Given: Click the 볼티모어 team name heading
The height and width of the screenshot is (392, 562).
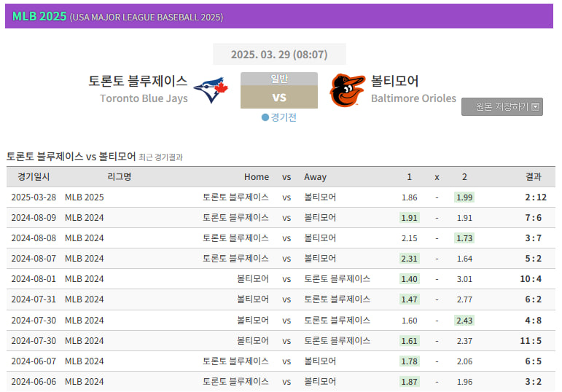Looking at the screenshot, I should 394,81.
